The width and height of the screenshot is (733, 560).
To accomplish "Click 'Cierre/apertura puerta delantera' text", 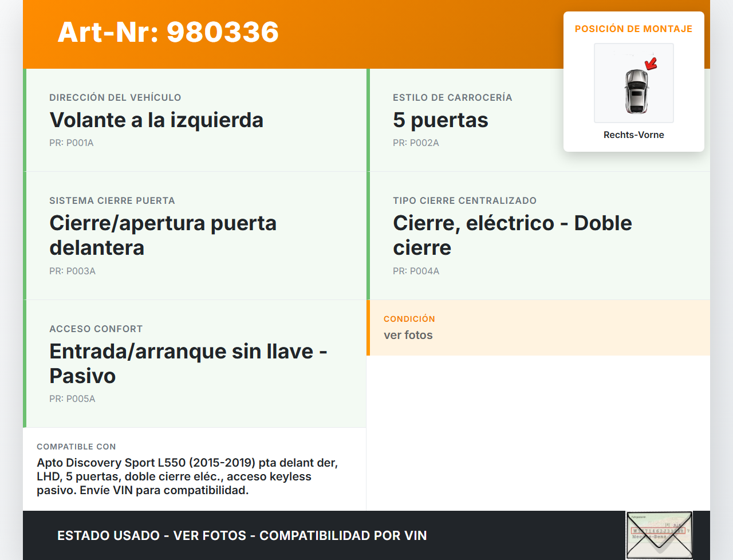I will click(x=163, y=235).
